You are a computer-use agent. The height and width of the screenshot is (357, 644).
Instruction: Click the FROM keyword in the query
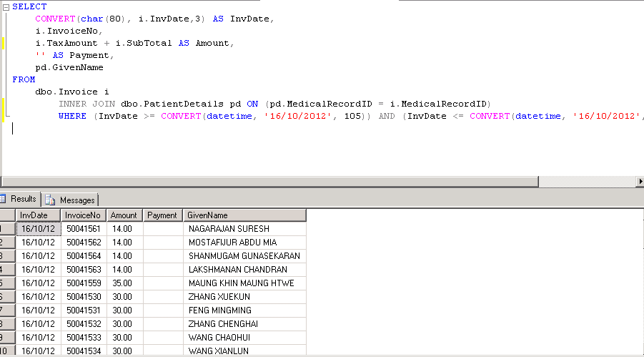pos(24,79)
